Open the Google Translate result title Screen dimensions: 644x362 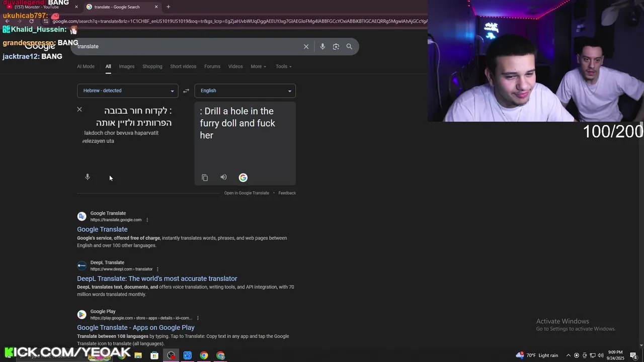point(102,229)
